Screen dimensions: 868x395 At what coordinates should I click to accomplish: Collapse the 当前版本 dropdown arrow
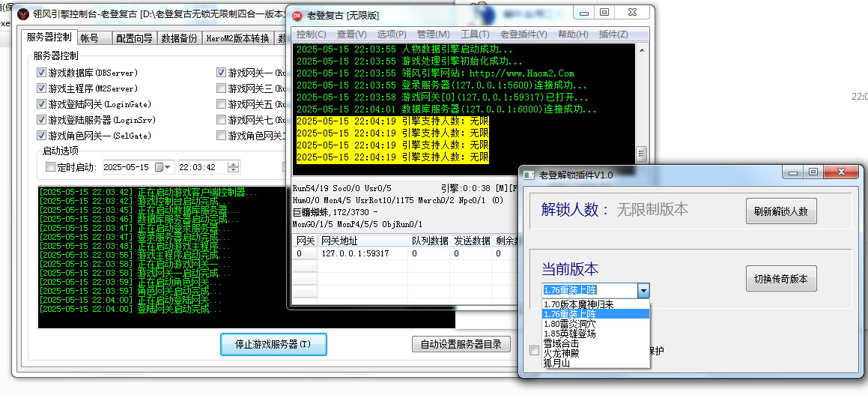click(x=643, y=290)
